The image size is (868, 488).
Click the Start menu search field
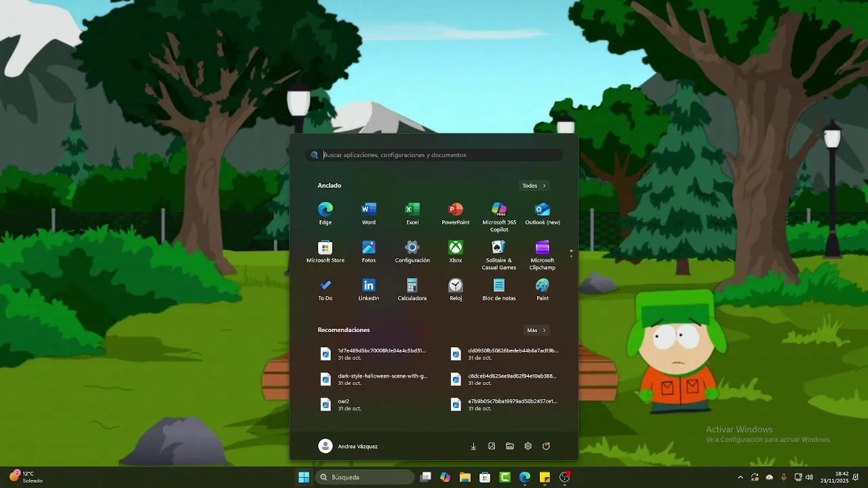point(434,155)
